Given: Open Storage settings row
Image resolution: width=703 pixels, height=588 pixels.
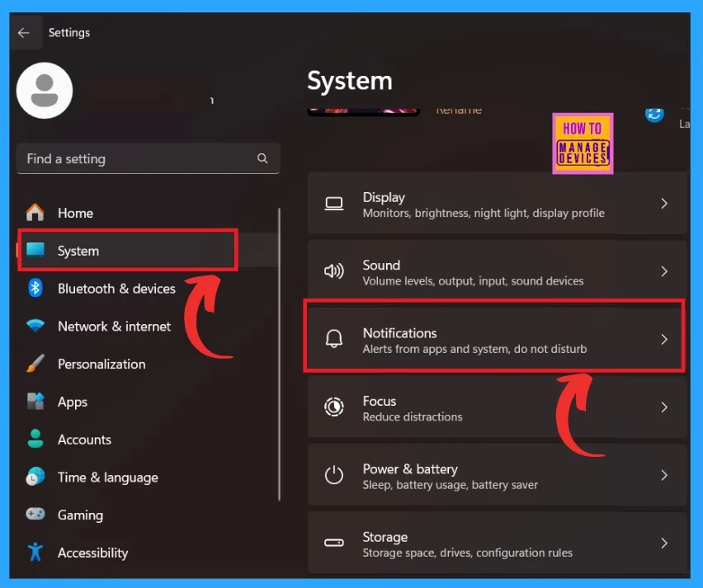Looking at the screenshot, I should [x=498, y=543].
